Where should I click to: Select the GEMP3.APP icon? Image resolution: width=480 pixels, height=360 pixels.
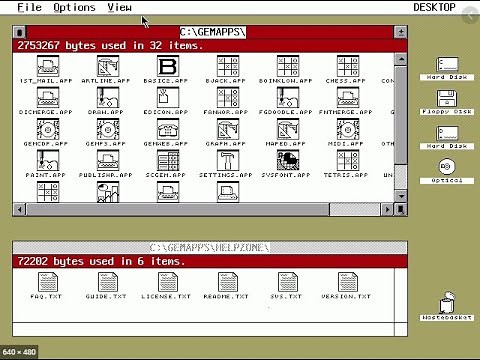(108, 129)
